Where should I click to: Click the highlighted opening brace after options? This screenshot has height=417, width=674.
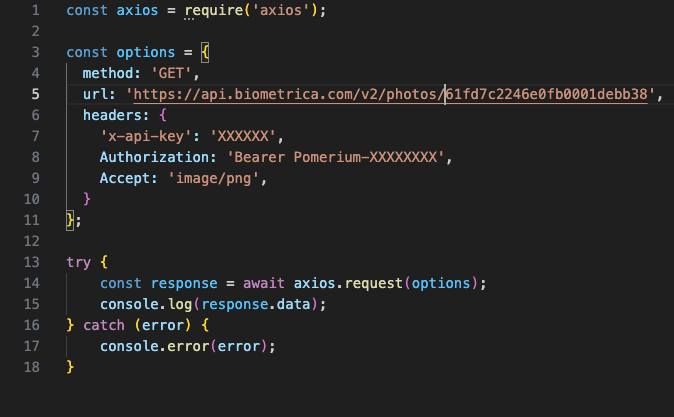[205, 52]
